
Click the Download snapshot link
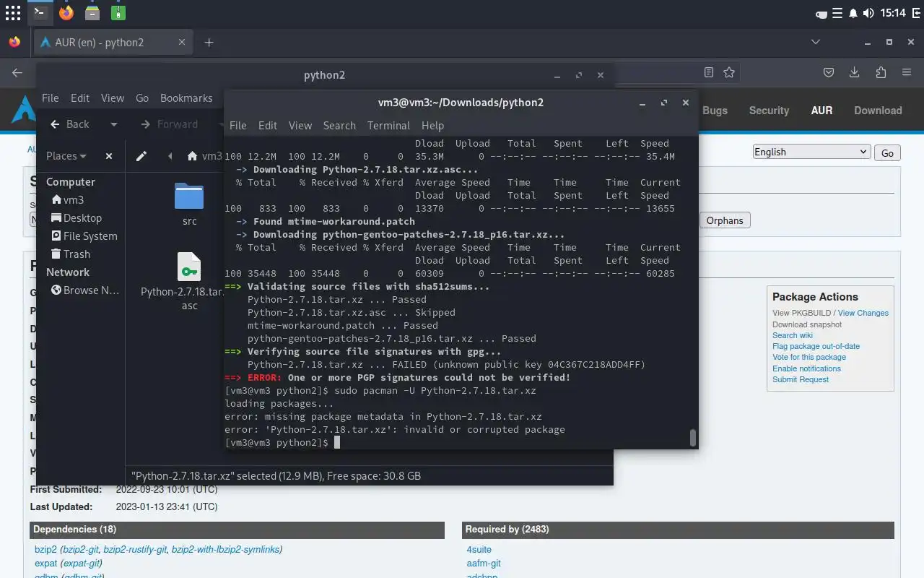point(807,324)
